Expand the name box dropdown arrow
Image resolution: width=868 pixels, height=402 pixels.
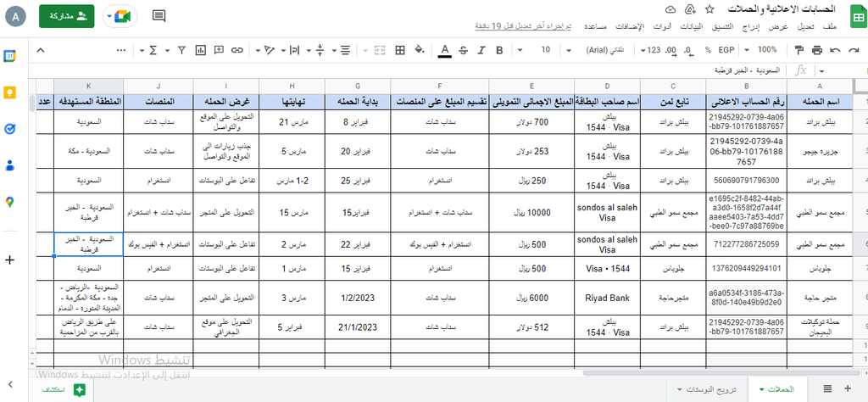[821, 71]
